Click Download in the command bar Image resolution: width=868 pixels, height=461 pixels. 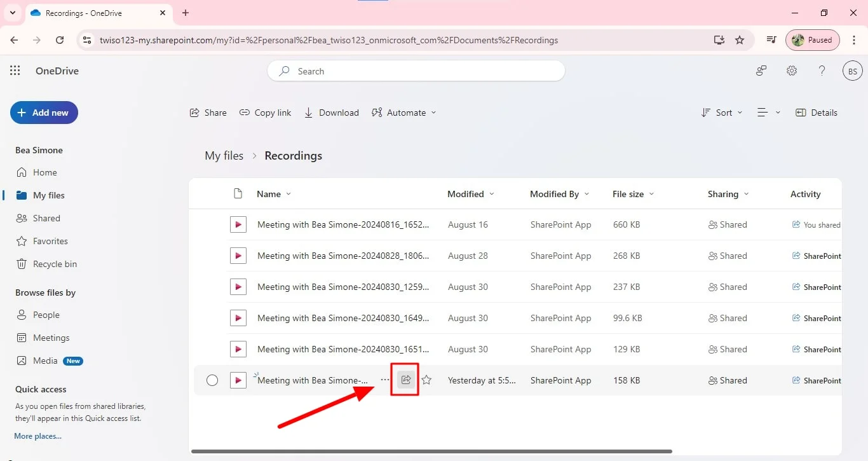(331, 113)
